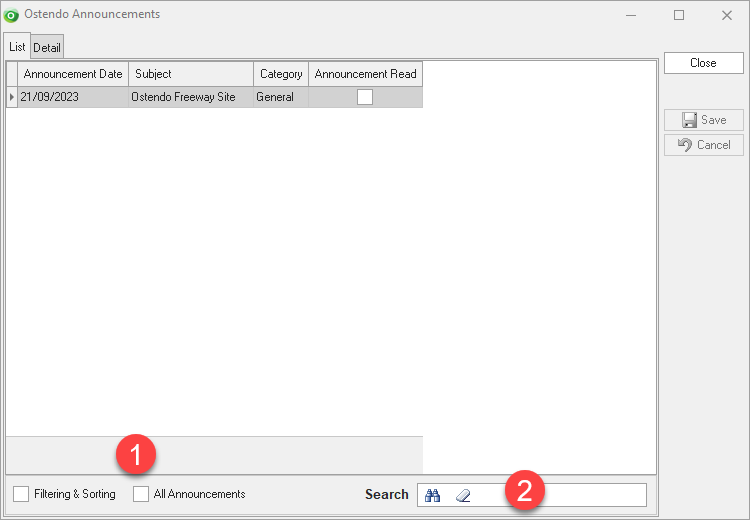This screenshot has width=750, height=520.
Task: Click the Announcement Read column header
Action: 365,74
